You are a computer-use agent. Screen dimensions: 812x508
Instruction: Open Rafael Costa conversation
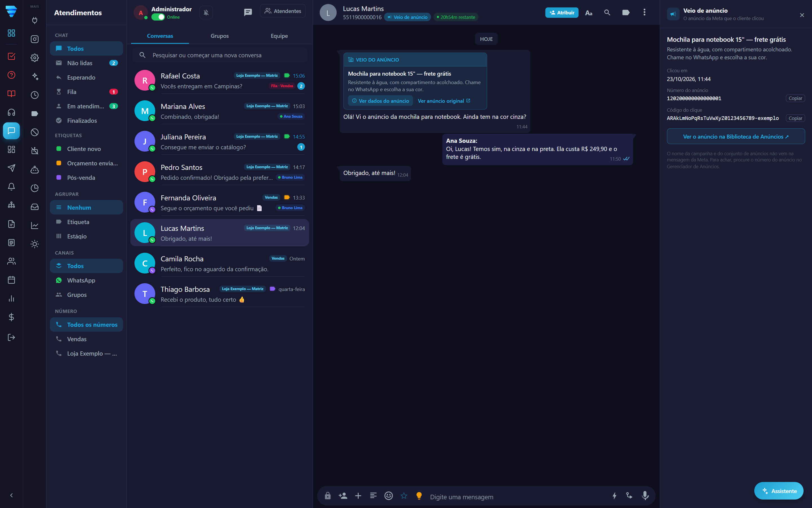(219, 81)
